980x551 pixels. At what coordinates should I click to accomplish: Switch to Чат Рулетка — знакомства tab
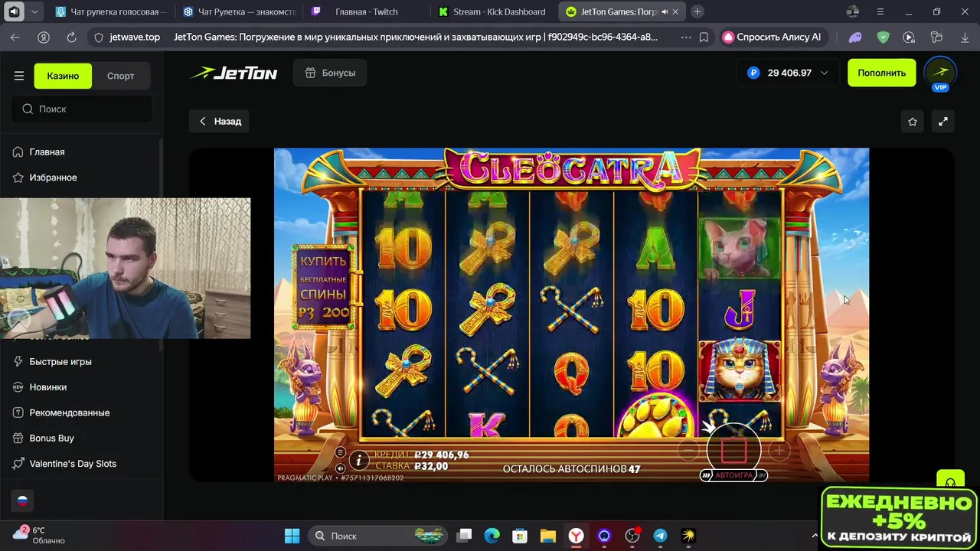point(239,11)
